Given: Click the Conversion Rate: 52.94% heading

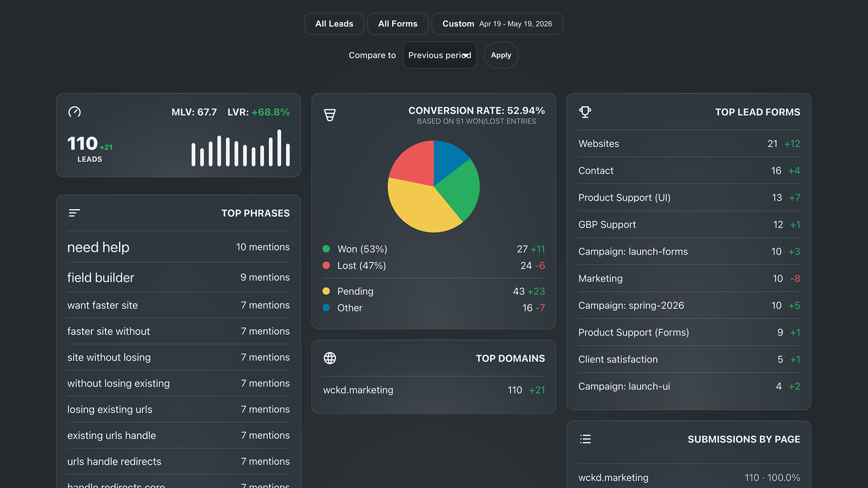Looking at the screenshot, I should coord(476,111).
